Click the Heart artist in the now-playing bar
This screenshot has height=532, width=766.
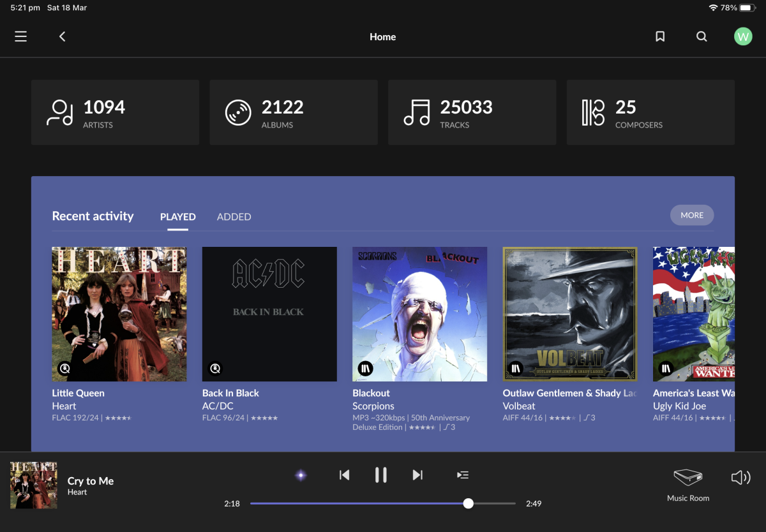[x=77, y=492]
